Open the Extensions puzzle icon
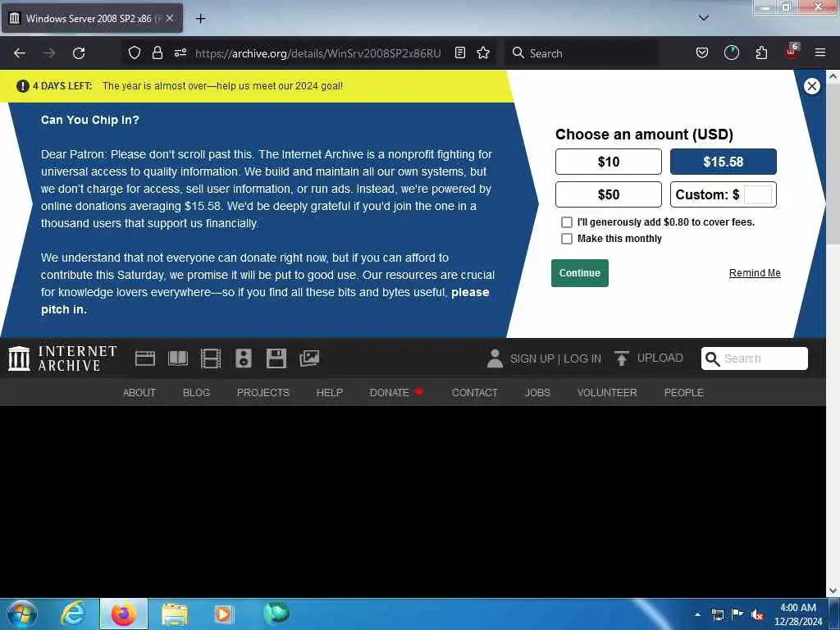The width and height of the screenshot is (840, 630). [x=761, y=52]
